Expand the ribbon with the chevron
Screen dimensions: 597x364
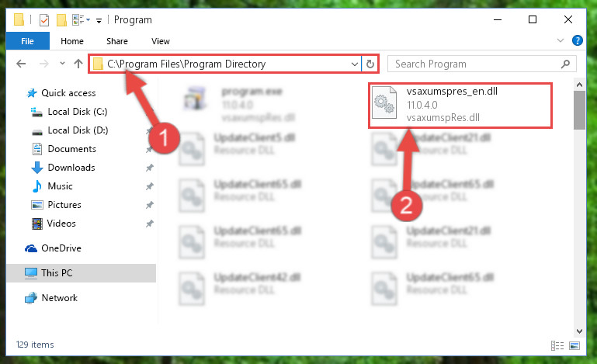click(560, 40)
